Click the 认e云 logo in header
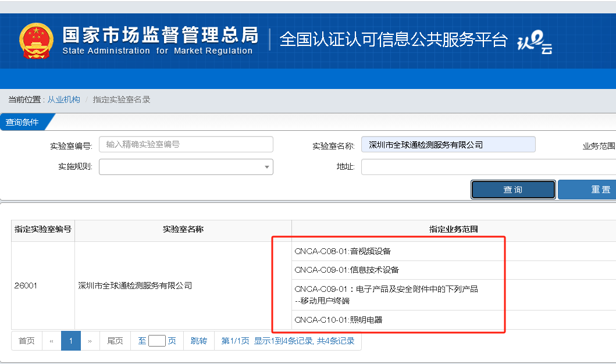 pos(534,42)
